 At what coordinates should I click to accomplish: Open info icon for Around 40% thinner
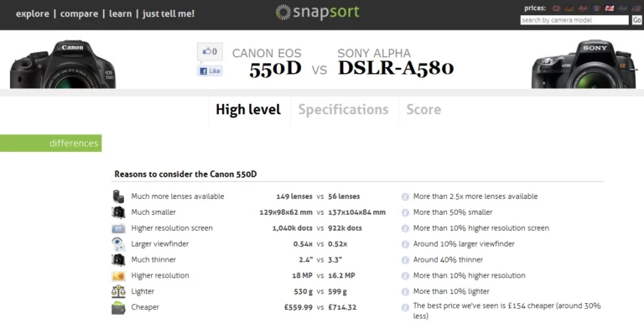pos(405,260)
